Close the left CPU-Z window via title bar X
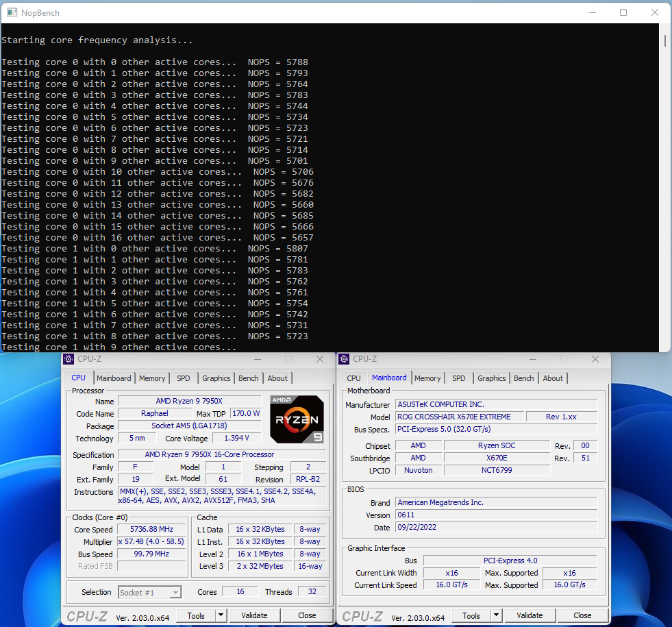The width and height of the screenshot is (672, 627). click(x=319, y=359)
